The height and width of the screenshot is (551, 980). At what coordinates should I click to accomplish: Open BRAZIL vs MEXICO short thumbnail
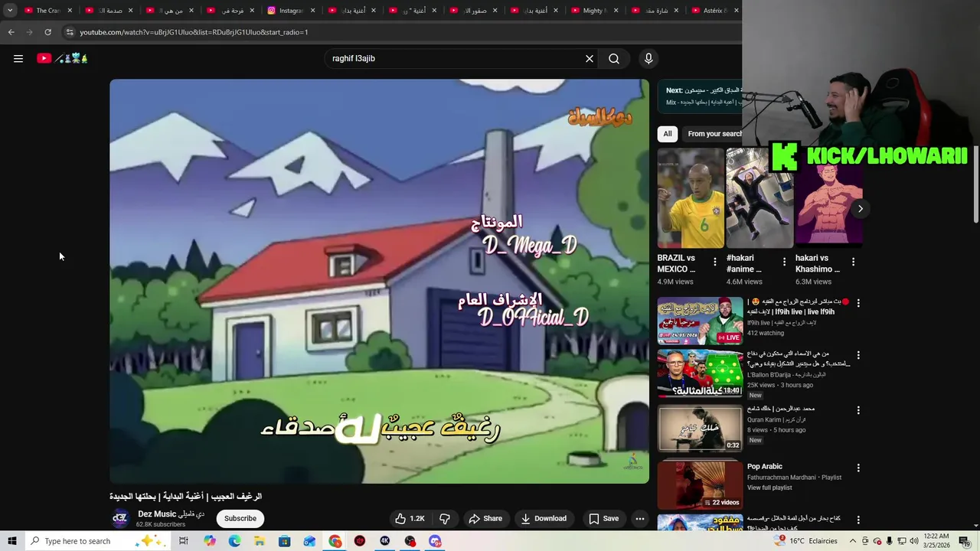691,198
